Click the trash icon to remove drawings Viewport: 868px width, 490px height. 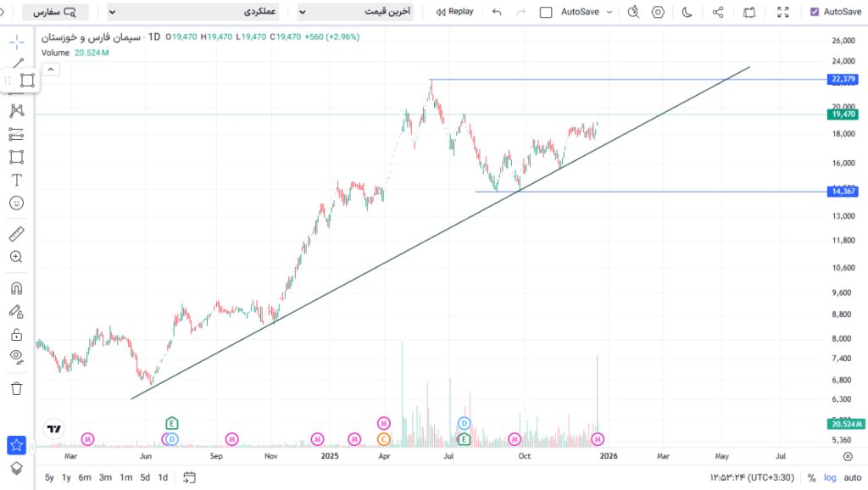coord(16,388)
